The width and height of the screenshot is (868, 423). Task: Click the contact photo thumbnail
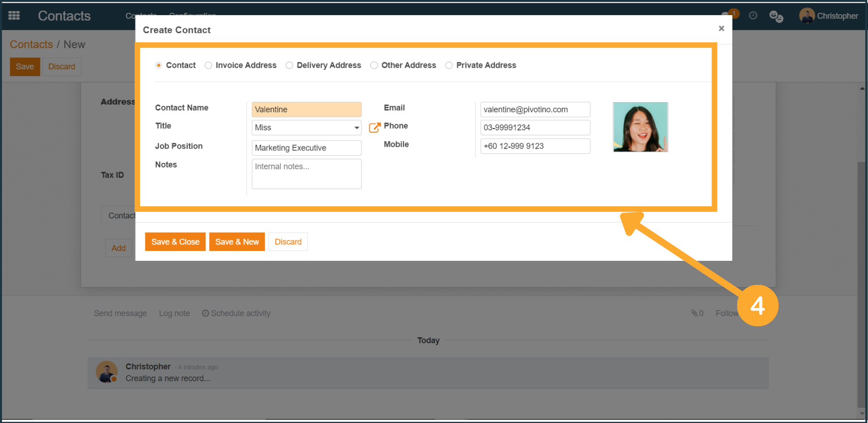pos(640,127)
